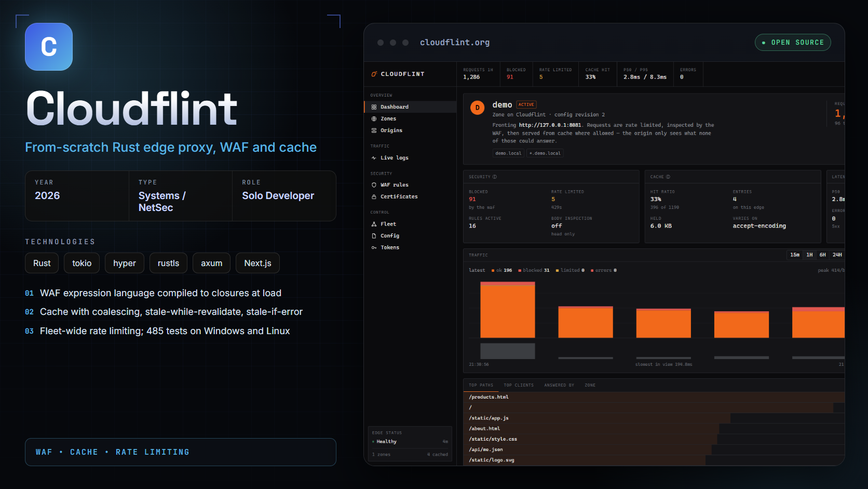This screenshot has height=489, width=868.
Task: Click the OPEN SOURCE badge button
Action: tap(793, 43)
